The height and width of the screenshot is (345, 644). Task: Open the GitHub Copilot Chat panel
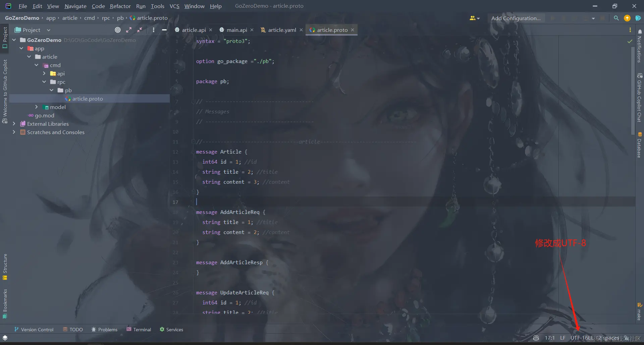(x=639, y=98)
